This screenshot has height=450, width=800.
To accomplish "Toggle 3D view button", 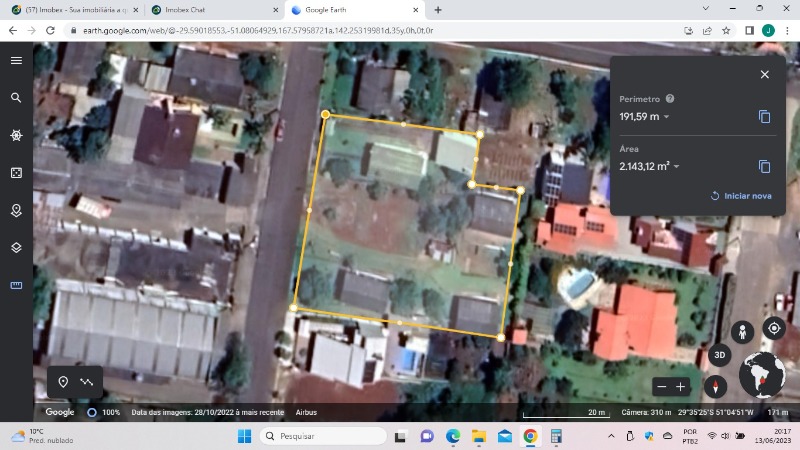I will point(719,354).
